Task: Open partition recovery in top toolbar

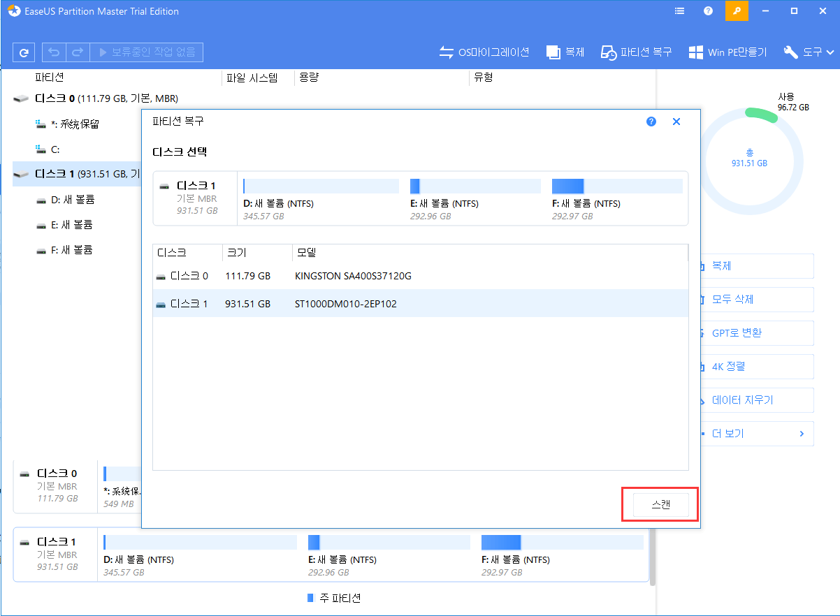Action: 636,52
